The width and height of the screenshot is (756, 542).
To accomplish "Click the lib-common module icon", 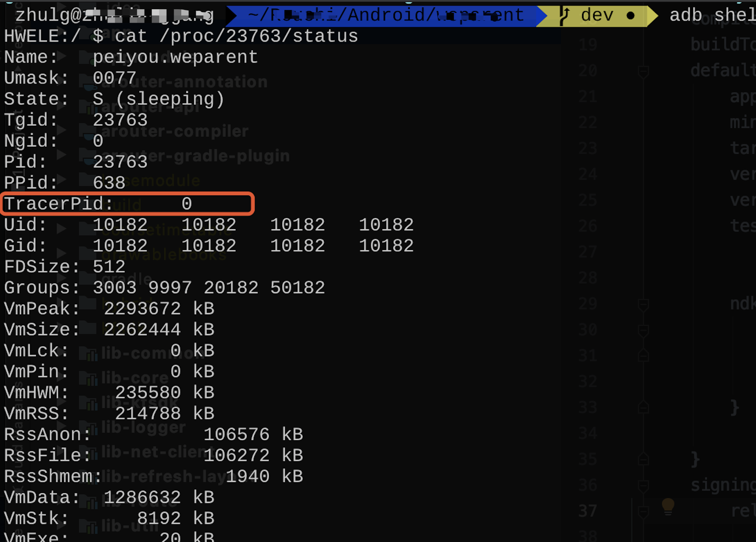I will tap(89, 354).
